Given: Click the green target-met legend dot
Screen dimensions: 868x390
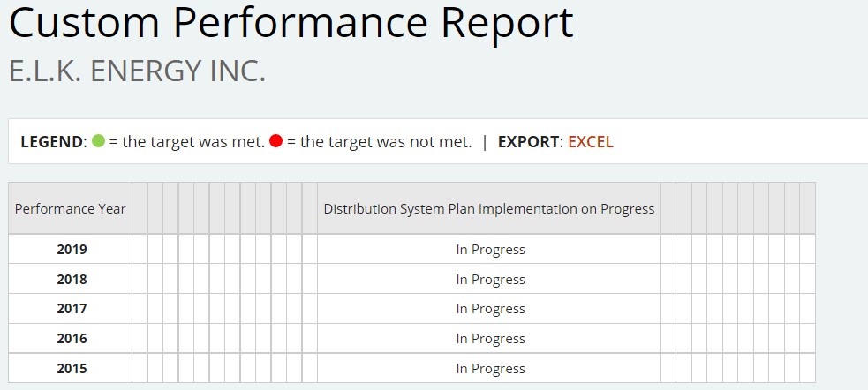Looking at the screenshot, I should [x=99, y=142].
